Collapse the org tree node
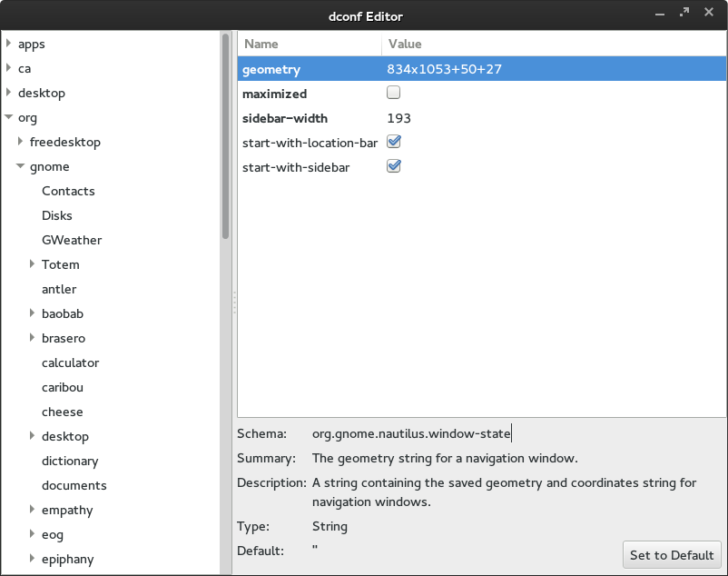Viewport: 728px width, 576px height. pos(8,117)
